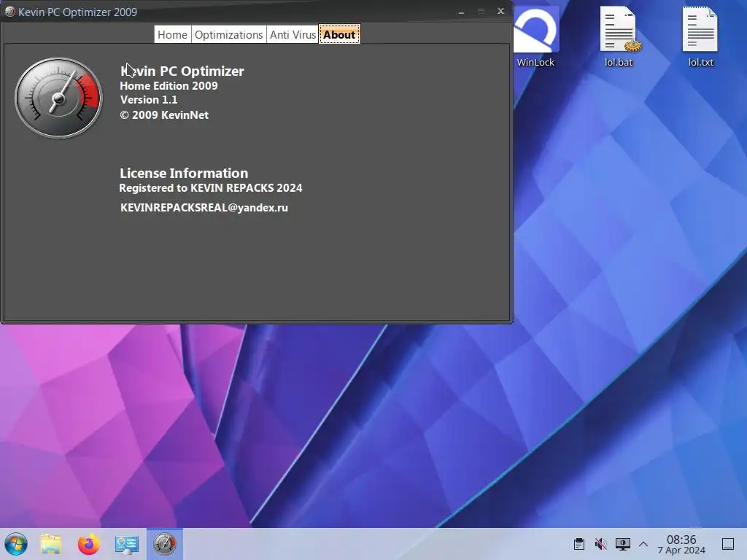Click the speedometer gauge logo
Screen dimensions: 747x560
[58, 98]
